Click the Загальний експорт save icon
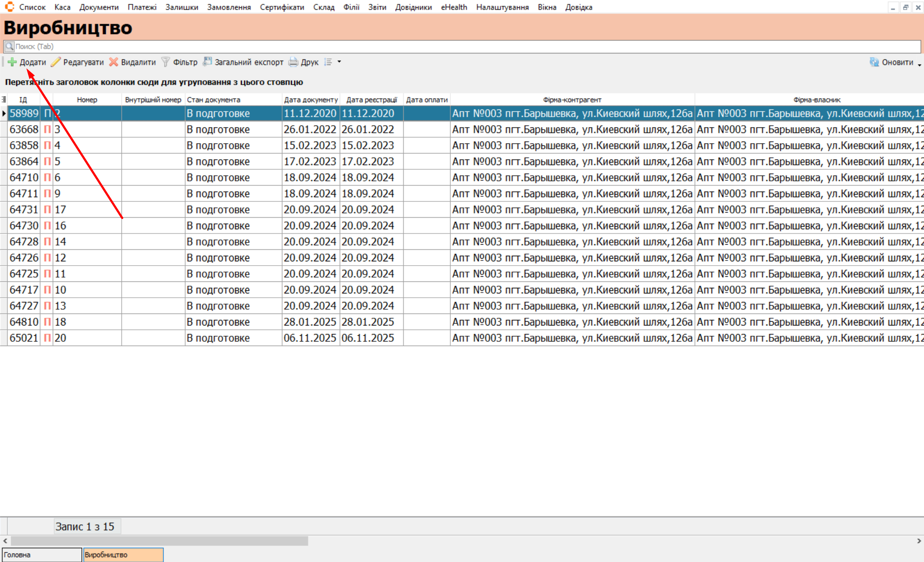924x562 pixels. (x=207, y=62)
